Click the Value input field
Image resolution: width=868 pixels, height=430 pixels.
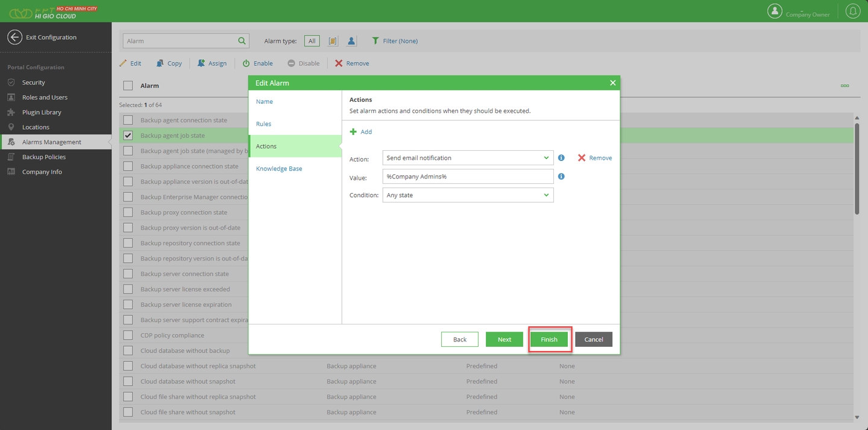point(468,177)
